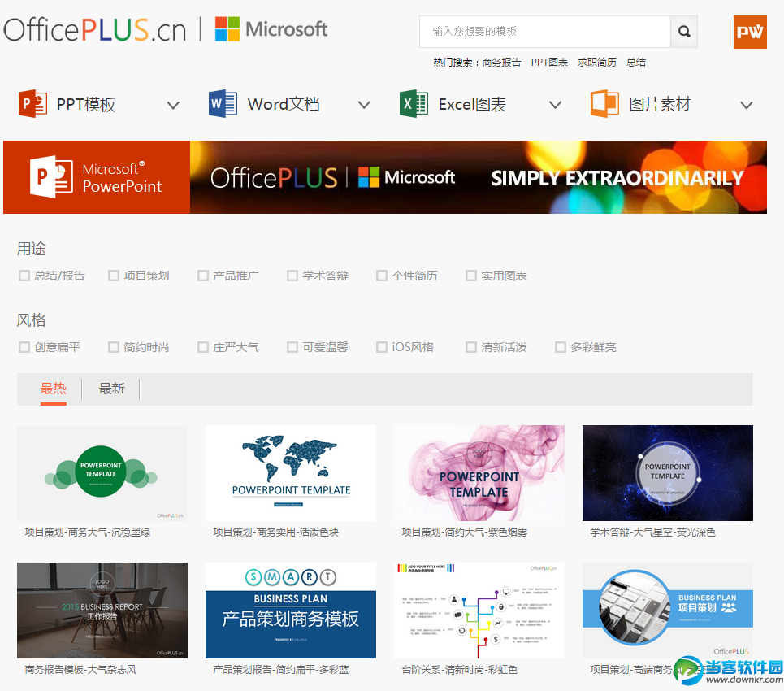
Task: Click title 学术答辩-大气星空-荧光深色
Action: coord(653,532)
